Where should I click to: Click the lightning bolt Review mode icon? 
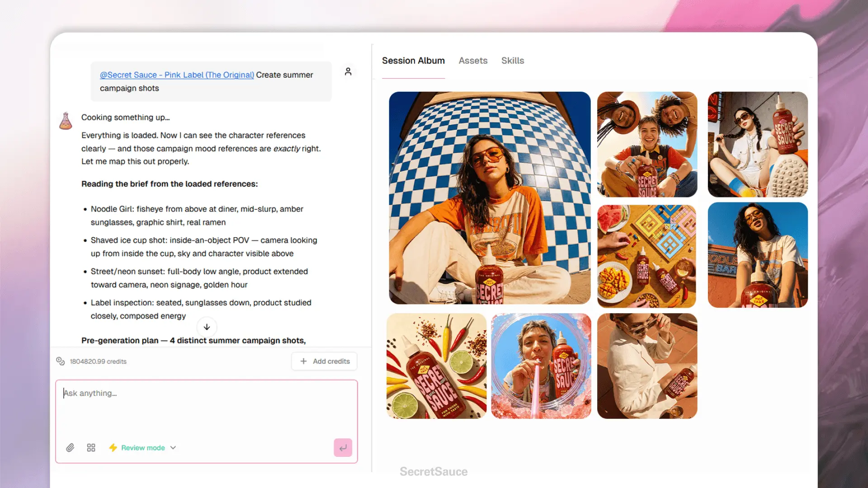[113, 447]
